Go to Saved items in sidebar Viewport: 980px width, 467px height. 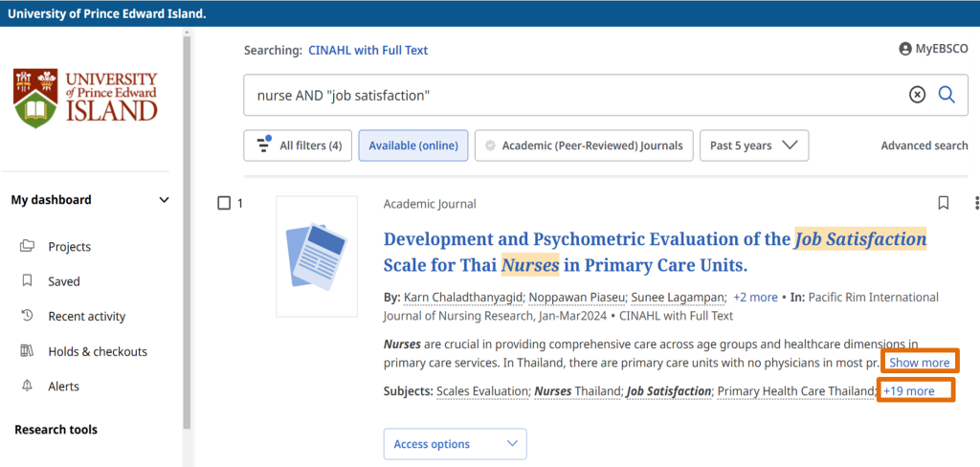(x=64, y=281)
